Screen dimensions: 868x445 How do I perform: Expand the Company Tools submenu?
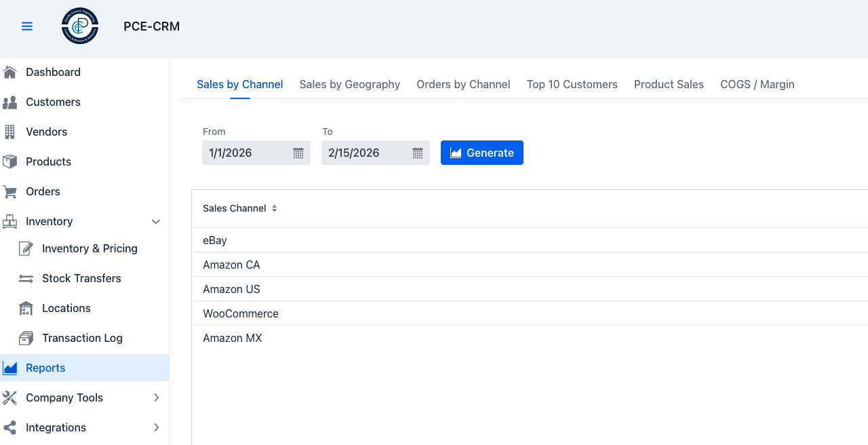156,398
